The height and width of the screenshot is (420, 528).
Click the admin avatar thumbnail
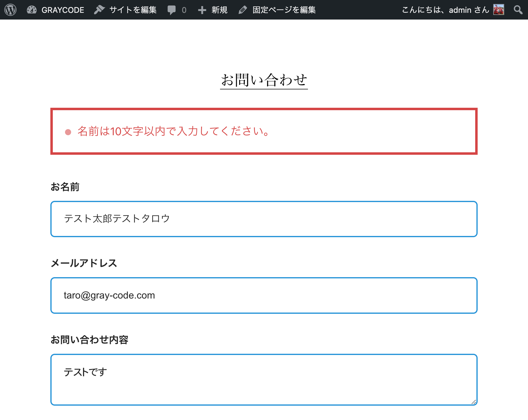tap(499, 10)
